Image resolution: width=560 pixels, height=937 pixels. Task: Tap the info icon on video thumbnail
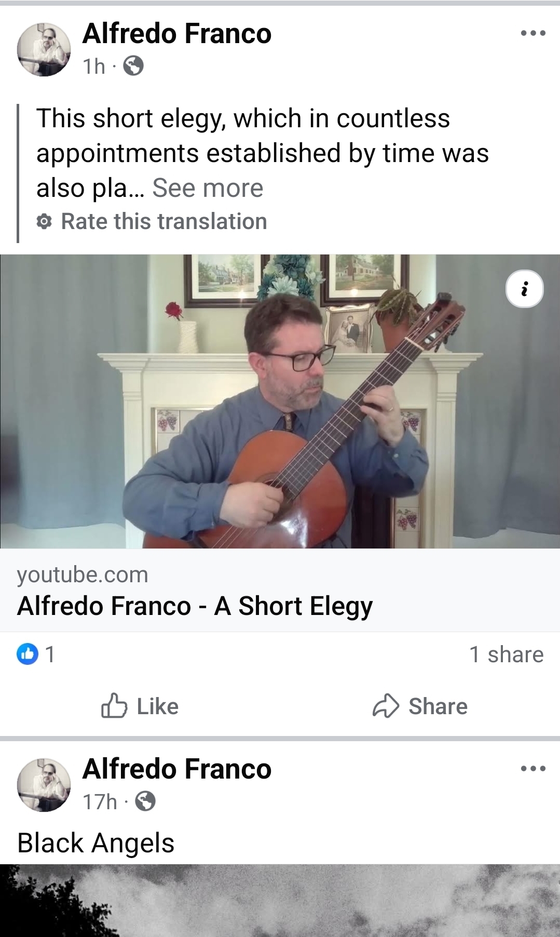pyautogui.click(x=524, y=289)
